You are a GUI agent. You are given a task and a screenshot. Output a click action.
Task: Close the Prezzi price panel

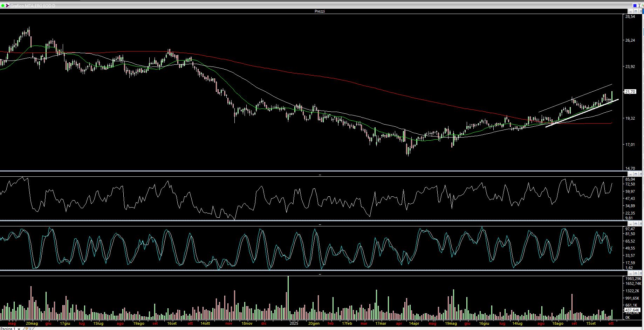click(x=640, y=12)
